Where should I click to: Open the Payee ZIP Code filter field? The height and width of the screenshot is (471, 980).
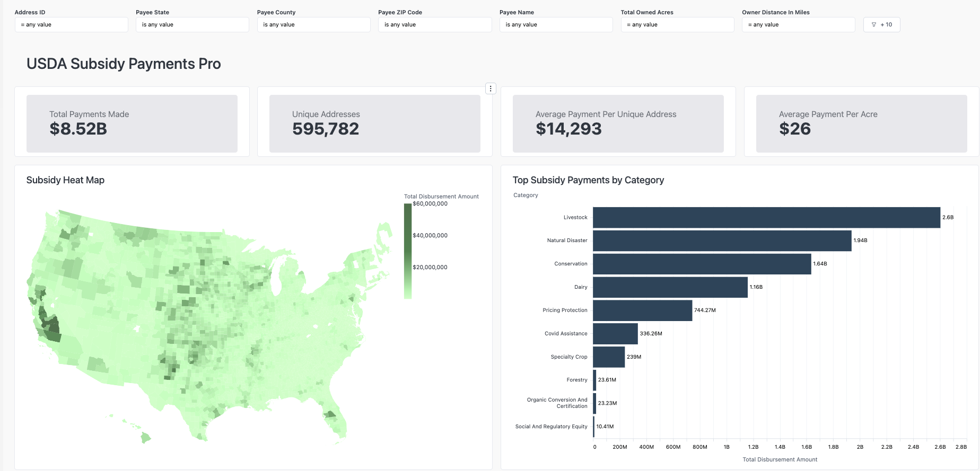tap(435, 24)
